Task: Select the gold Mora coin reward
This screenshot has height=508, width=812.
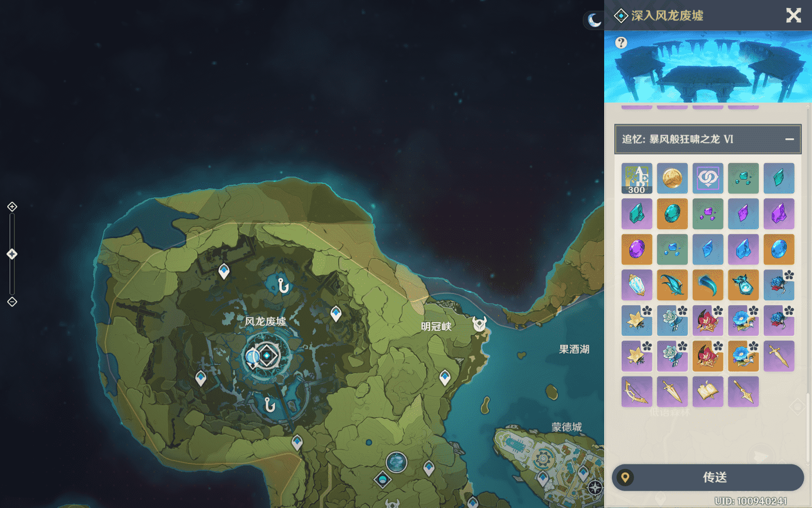Action: coord(672,179)
